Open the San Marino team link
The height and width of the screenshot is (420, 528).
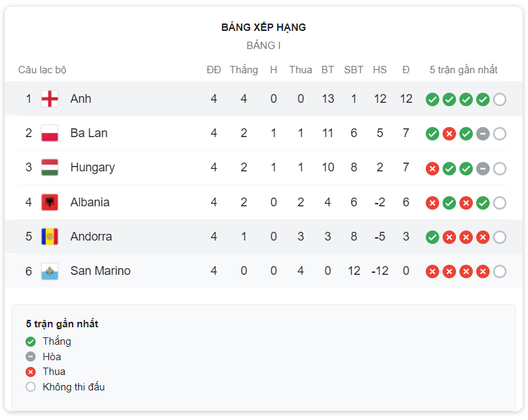click(x=100, y=271)
